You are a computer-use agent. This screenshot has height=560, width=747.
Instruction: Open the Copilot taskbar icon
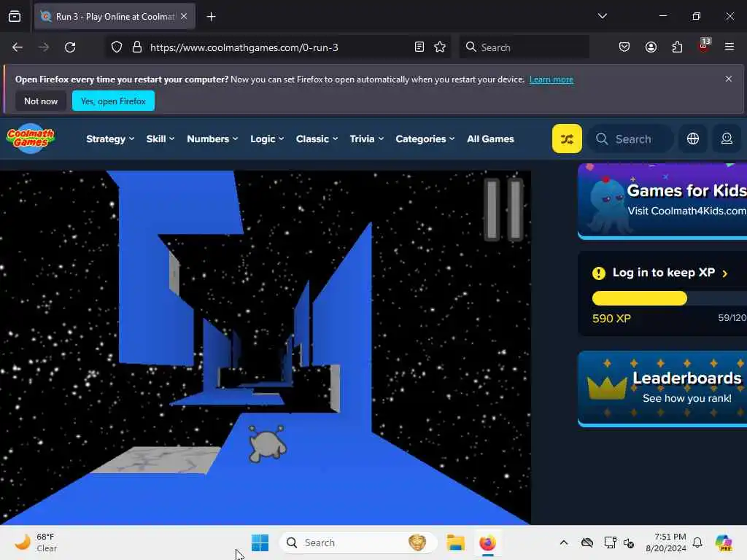[x=724, y=542]
